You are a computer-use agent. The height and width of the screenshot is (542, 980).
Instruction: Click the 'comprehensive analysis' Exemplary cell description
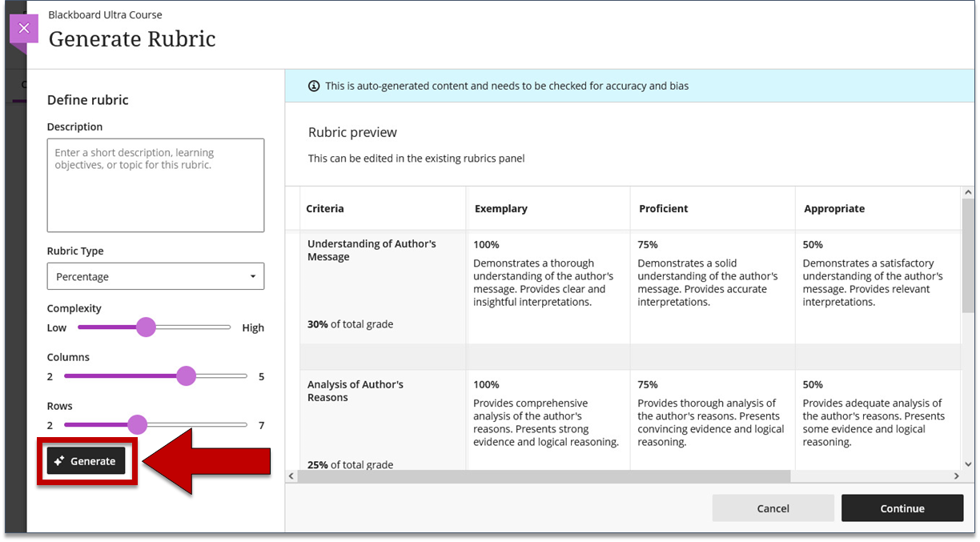[x=546, y=423]
